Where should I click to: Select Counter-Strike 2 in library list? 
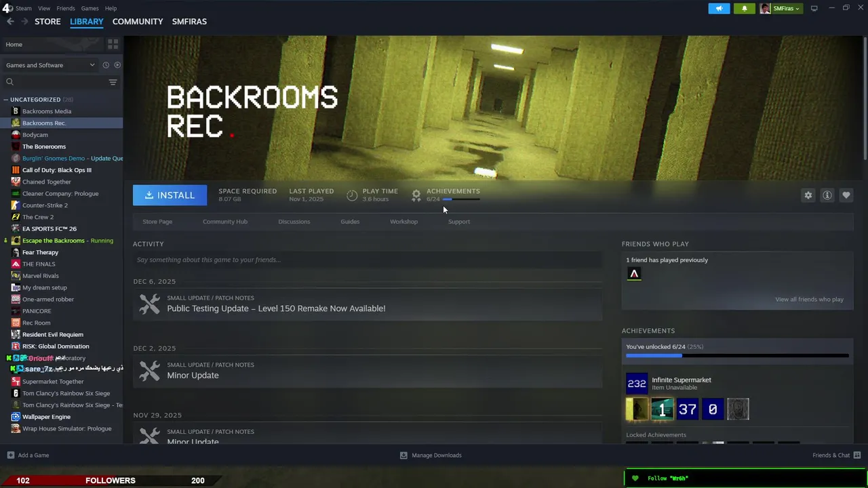[x=45, y=205]
